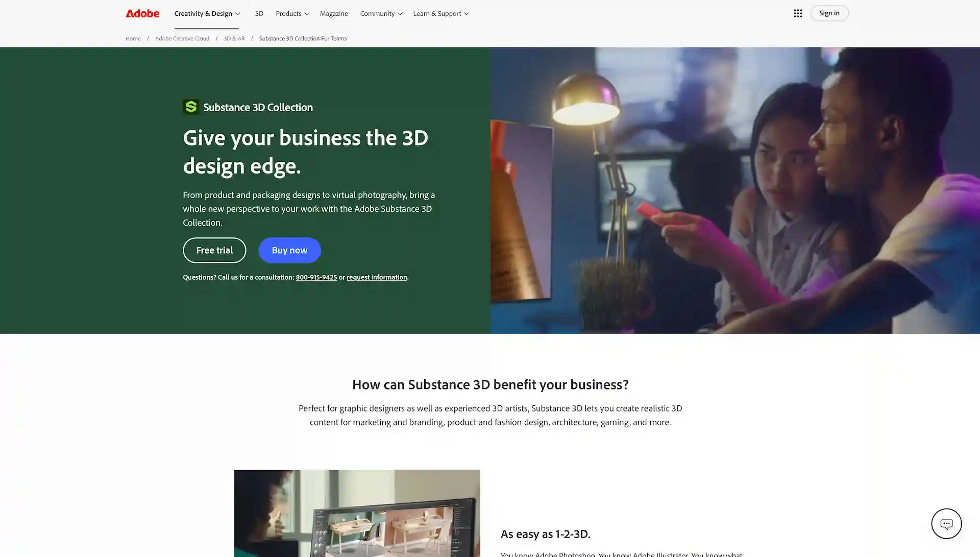
Task: Start the Free trial
Action: pos(214,250)
